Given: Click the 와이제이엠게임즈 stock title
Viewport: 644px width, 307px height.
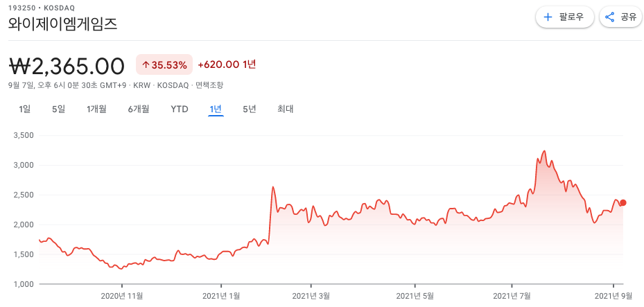Looking at the screenshot, I should 63,24.
